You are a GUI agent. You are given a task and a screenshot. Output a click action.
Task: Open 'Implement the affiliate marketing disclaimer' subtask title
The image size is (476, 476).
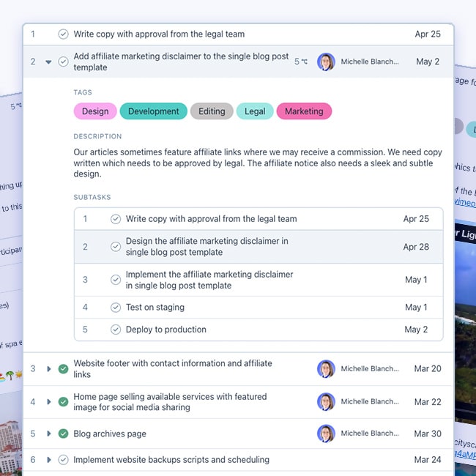[x=209, y=280]
